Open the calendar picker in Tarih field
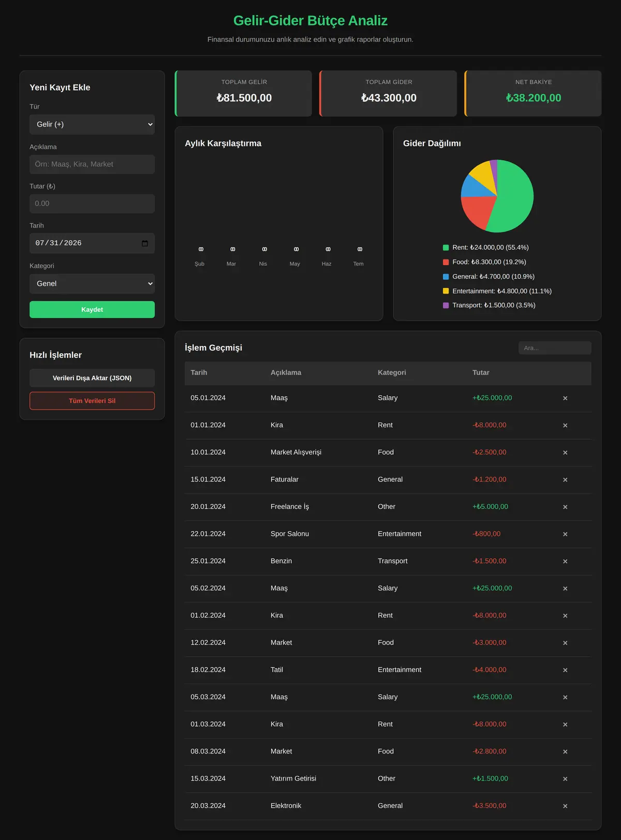The height and width of the screenshot is (840, 621). [145, 243]
